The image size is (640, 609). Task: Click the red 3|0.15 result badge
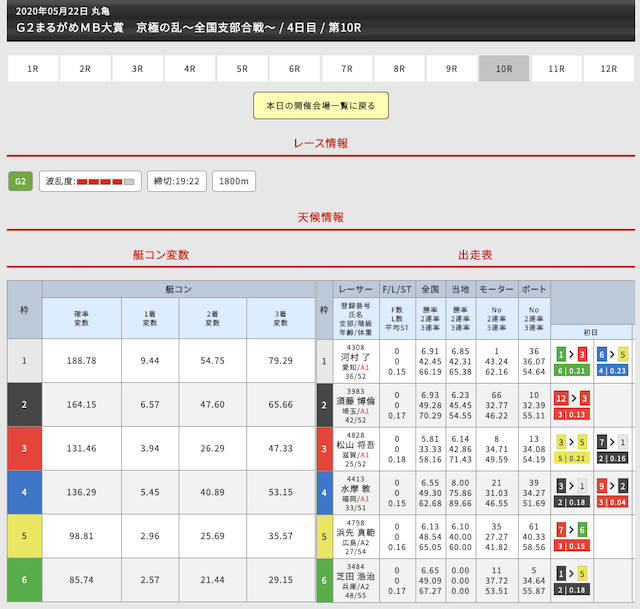coord(571,546)
